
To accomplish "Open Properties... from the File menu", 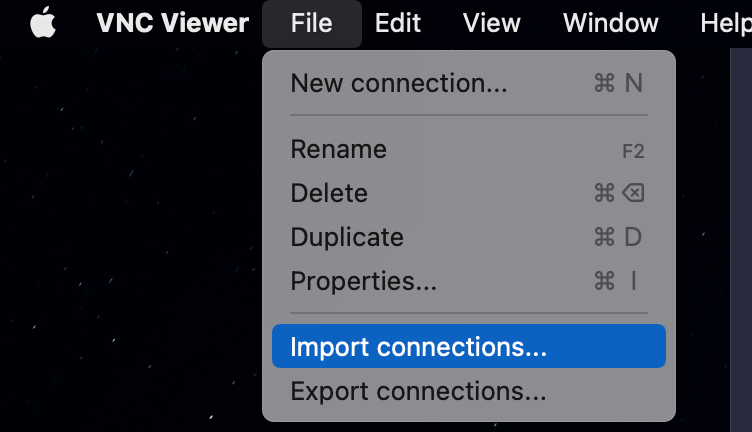I will tap(363, 282).
